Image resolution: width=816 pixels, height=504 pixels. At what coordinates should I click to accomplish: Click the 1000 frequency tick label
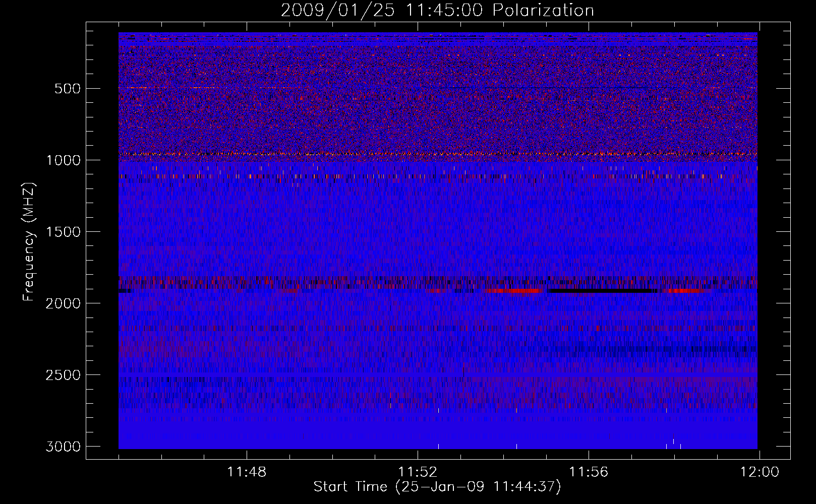63,160
